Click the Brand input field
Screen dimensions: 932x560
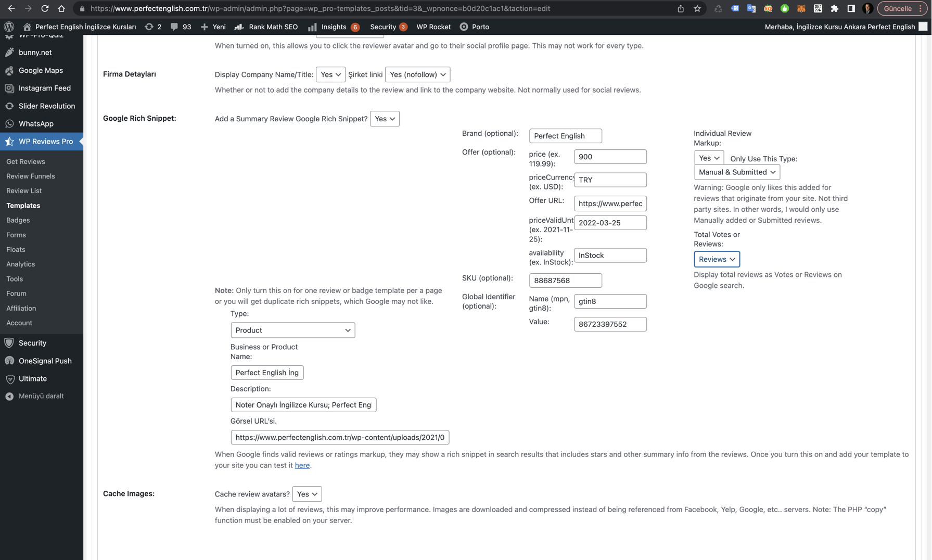point(565,136)
